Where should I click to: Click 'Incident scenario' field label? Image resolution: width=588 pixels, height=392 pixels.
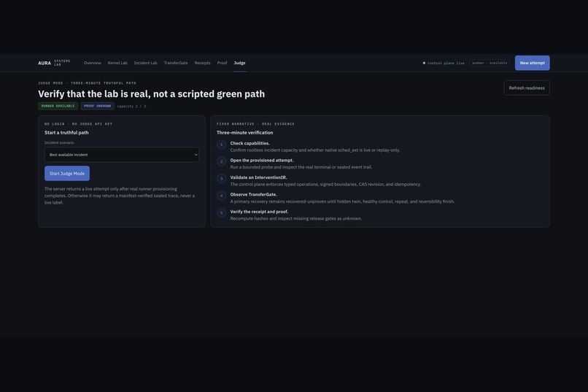(59, 142)
